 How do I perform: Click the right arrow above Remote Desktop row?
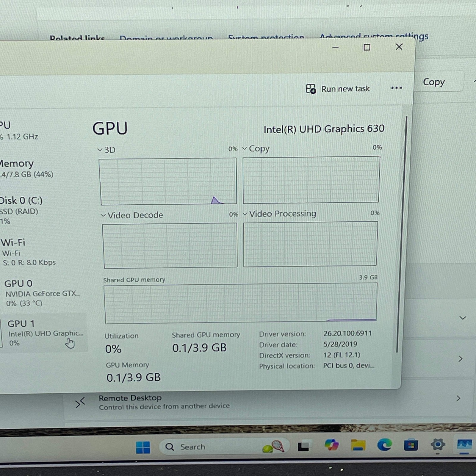pyautogui.click(x=460, y=359)
